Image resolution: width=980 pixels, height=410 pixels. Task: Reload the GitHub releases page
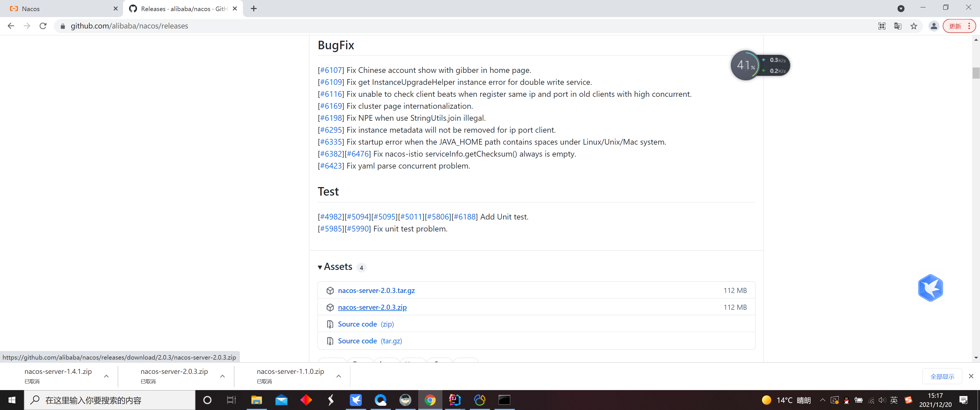coord(43,26)
